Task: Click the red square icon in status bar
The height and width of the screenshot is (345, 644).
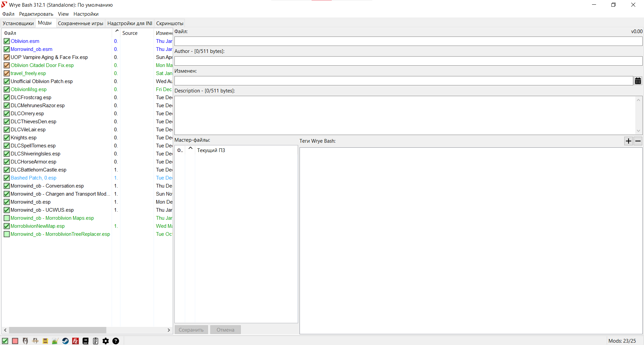Action: pyautogui.click(x=15, y=341)
